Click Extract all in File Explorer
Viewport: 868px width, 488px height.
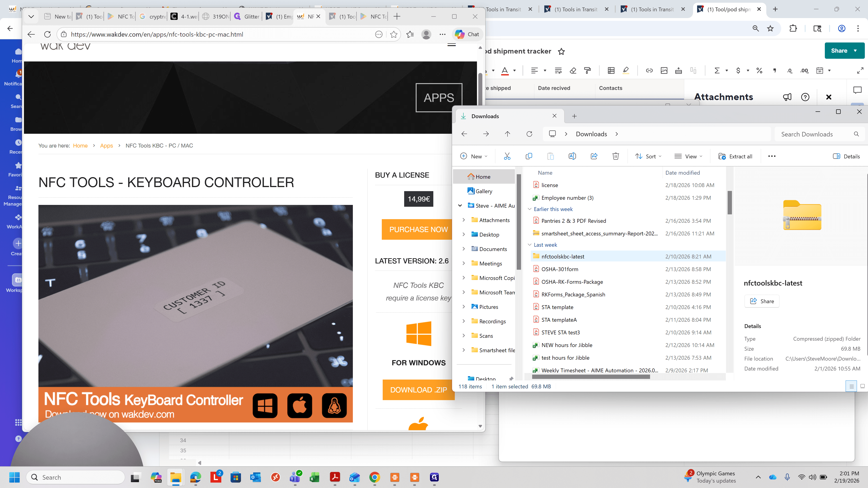(x=735, y=156)
